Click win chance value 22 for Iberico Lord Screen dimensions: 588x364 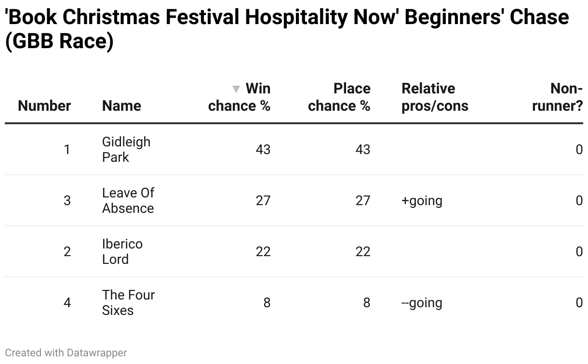[x=263, y=252]
